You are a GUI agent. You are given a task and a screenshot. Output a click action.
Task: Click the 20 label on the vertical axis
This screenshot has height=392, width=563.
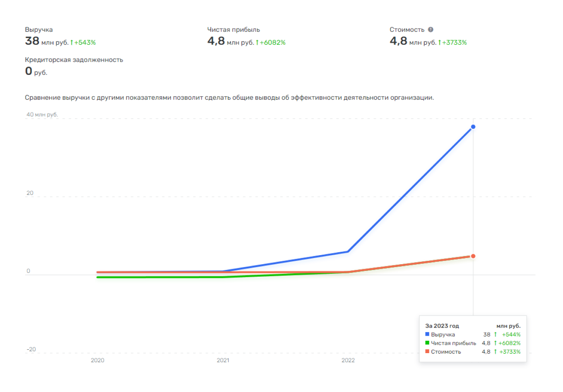point(30,193)
